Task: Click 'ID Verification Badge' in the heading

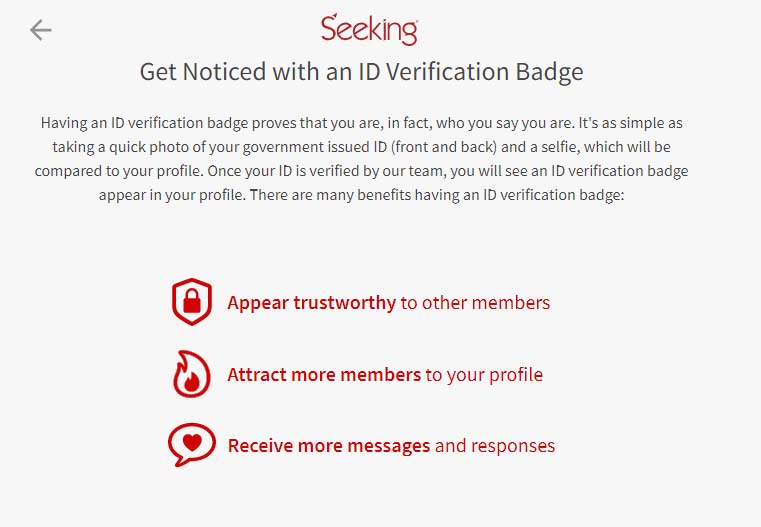Action: point(471,72)
